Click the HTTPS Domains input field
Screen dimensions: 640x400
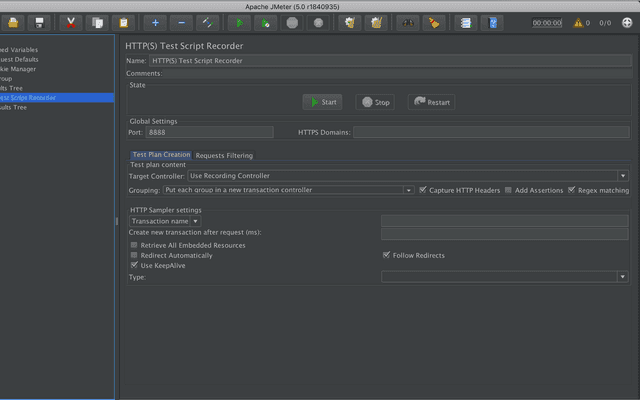click(x=491, y=132)
